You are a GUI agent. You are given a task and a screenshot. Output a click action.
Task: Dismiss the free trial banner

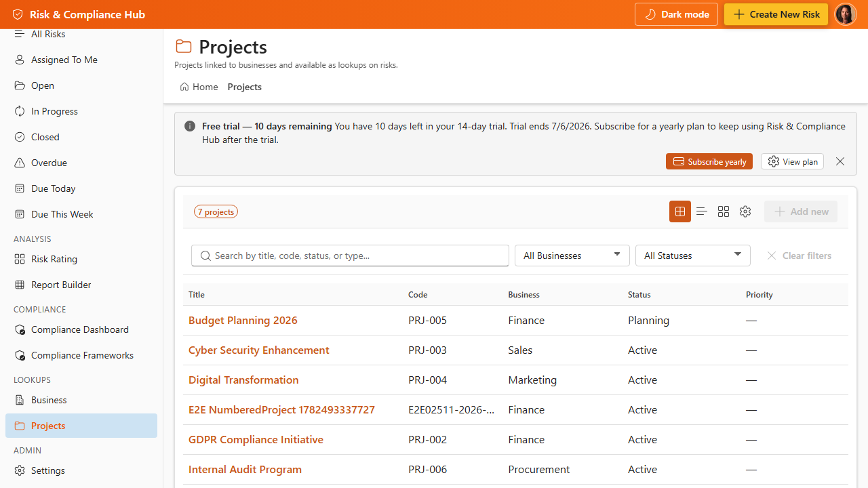coord(840,161)
